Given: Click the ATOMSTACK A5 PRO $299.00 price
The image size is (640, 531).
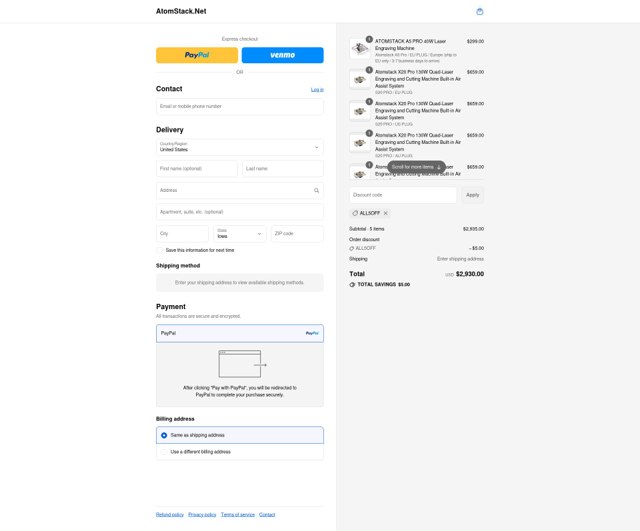Looking at the screenshot, I should (x=476, y=41).
